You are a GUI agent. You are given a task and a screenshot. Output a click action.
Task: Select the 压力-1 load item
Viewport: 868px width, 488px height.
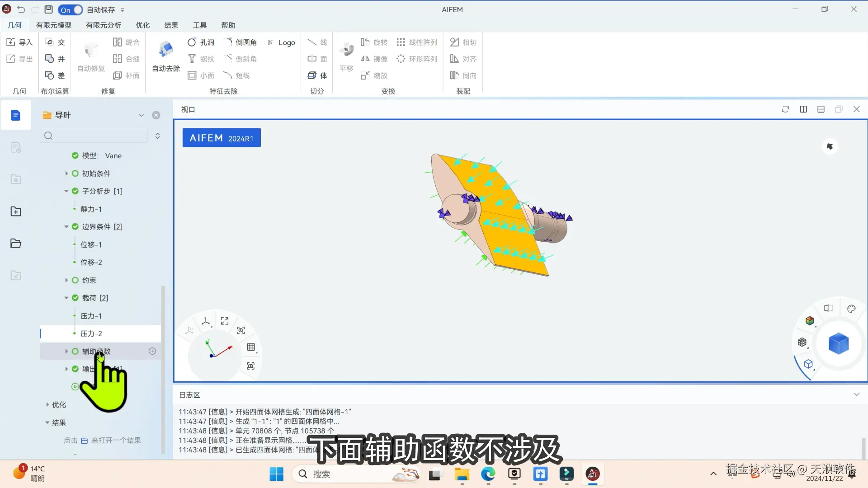pos(91,316)
